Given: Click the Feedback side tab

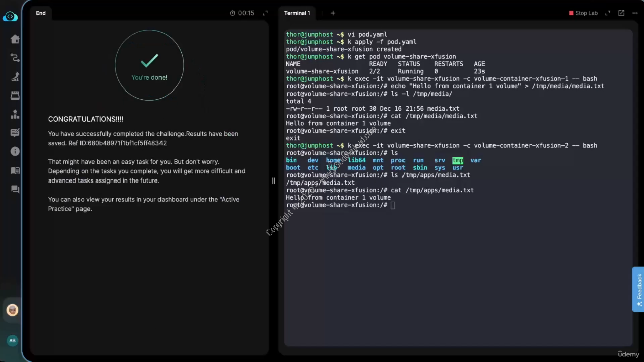Looking at the screenshot, I should point(638,290).
